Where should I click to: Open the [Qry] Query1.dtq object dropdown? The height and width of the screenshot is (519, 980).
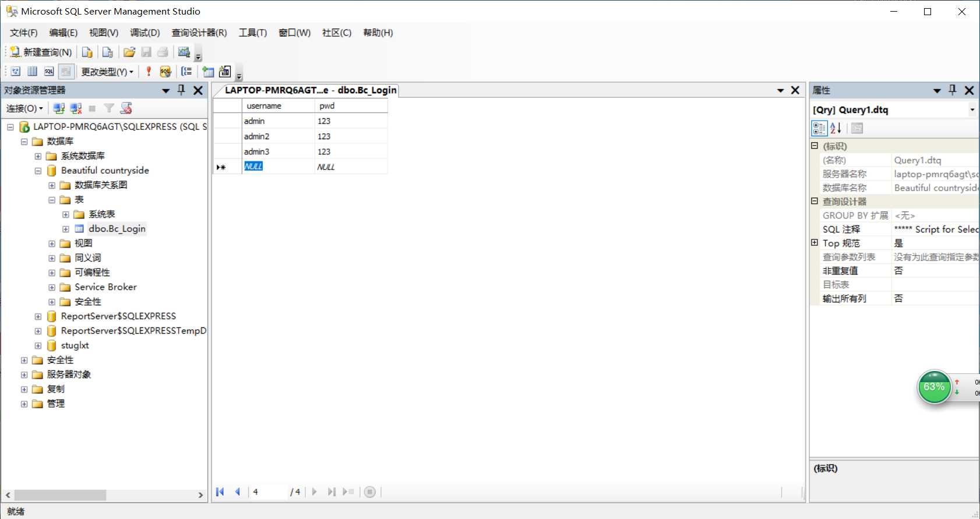point(972,110)
